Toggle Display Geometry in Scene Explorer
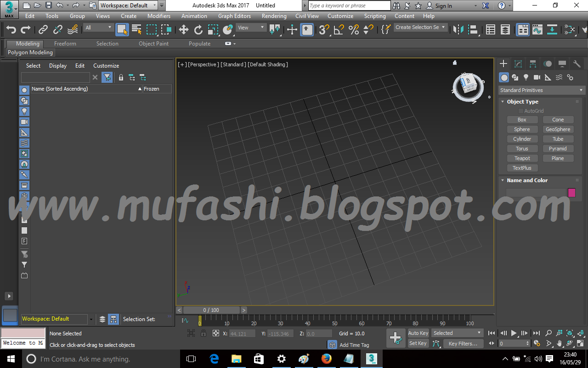Screen dimensions: 588x368 (x=24, y=90)
